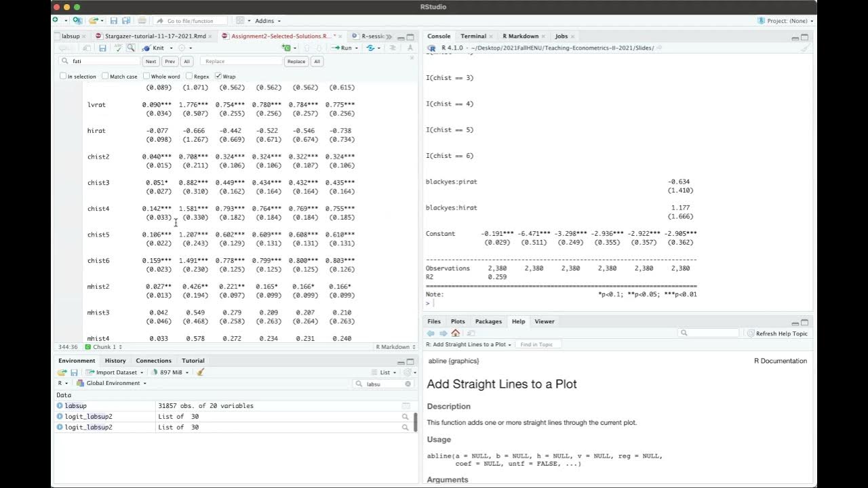Screen dimensions: 868x488
Task: Save all open documents icon
Action: (x=126, y=20)
